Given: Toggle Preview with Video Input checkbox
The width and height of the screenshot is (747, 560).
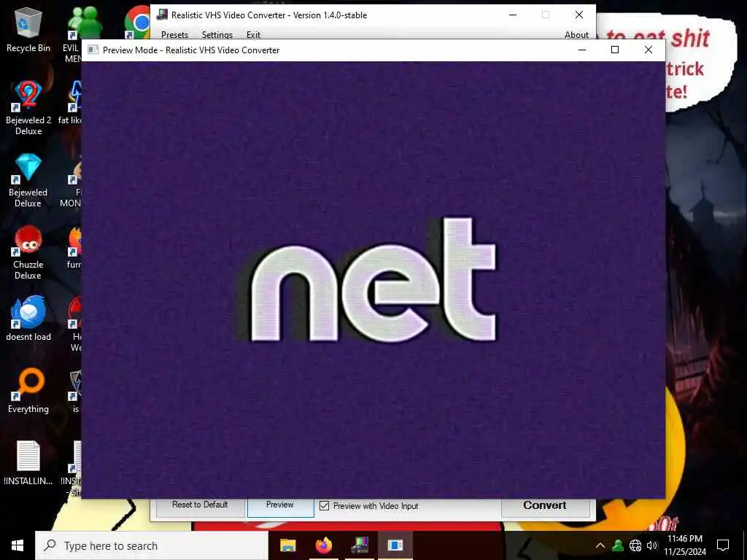Looking at the screenshot, I should pyautogui.click(x=325, y=506).
